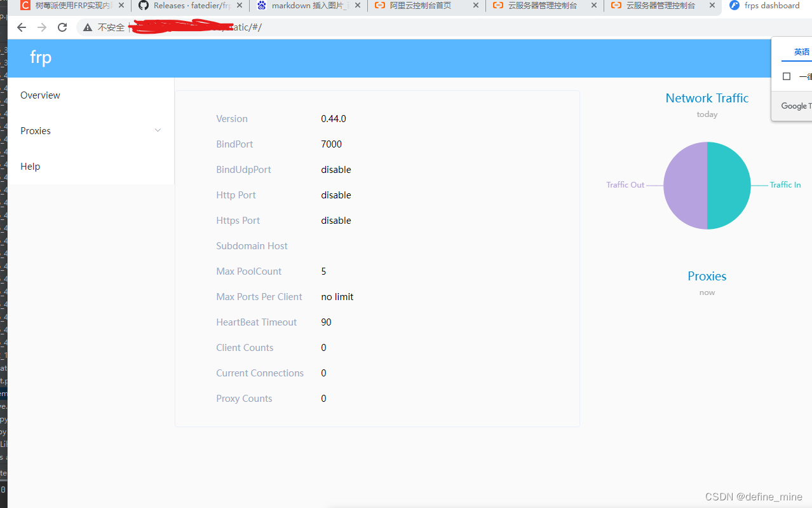This screenshot has height=508, width=812.
Task: Switch to the markdown 插入图片 tab
Action: pyautogui.click(x=309, y=6)
